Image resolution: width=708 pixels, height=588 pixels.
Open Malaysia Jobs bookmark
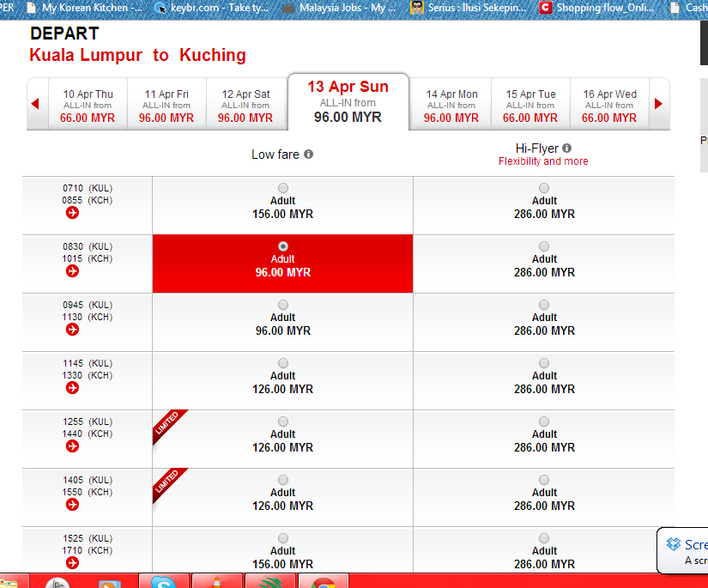pyautogui.click(x=339, y=8)
